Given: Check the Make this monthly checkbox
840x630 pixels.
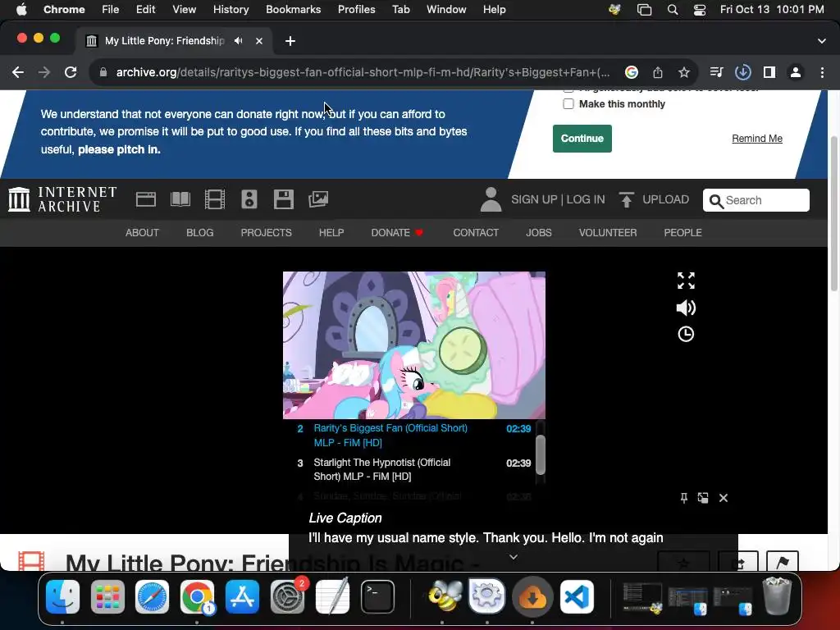Looking at the screenshot, I should click(x=568, y=104).
